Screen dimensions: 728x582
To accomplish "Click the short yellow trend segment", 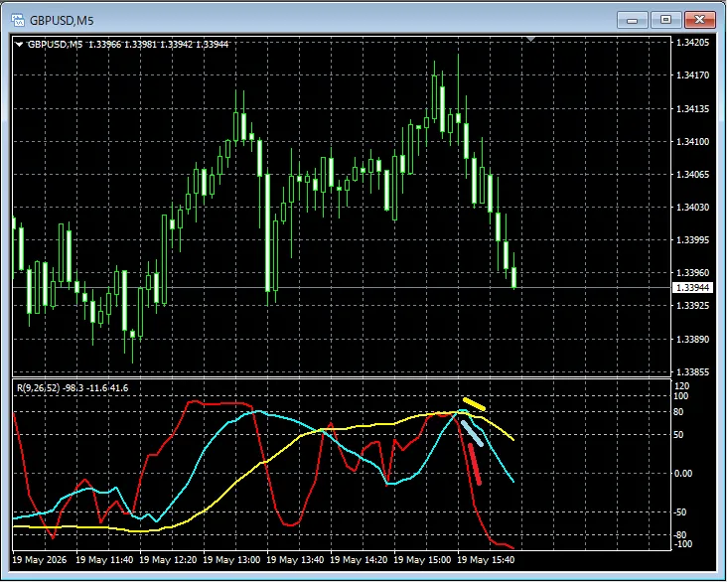I will pyautogui.click(x=474, y=404).
